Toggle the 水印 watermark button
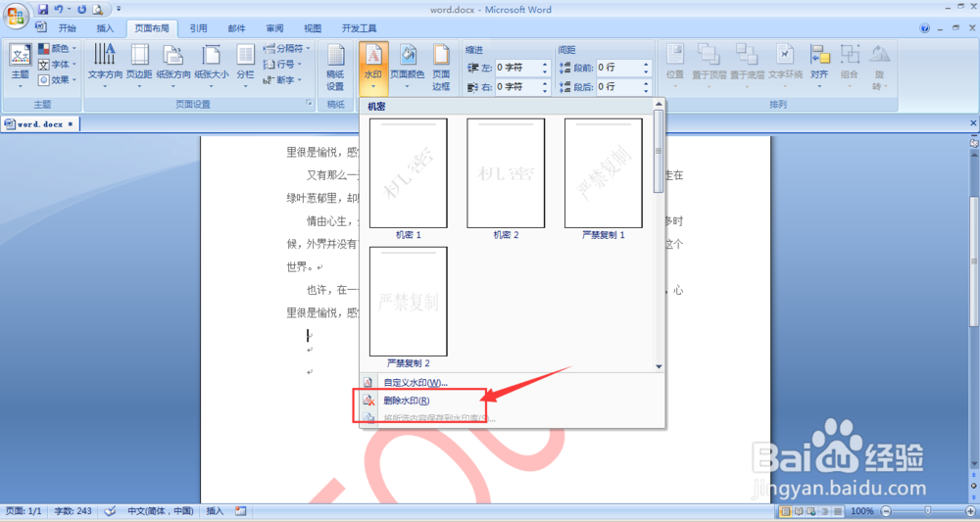This screenshot has width=980, height=522. click(x=373, y=67)
